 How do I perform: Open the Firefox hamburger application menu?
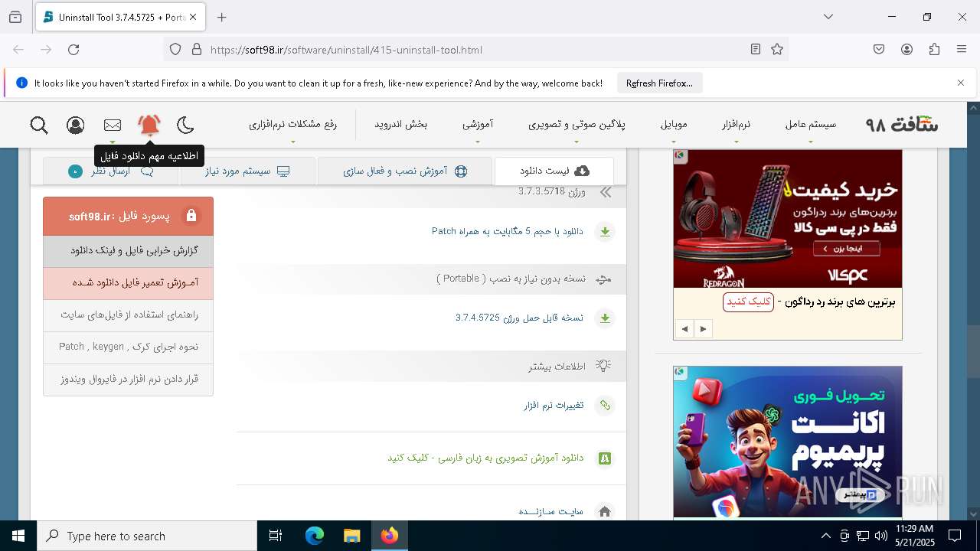coord(962,49)
